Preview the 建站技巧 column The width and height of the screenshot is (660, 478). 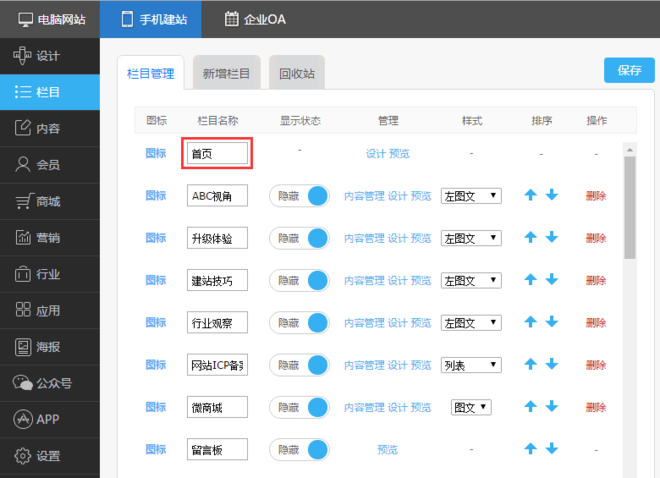(x=421, y=281)
